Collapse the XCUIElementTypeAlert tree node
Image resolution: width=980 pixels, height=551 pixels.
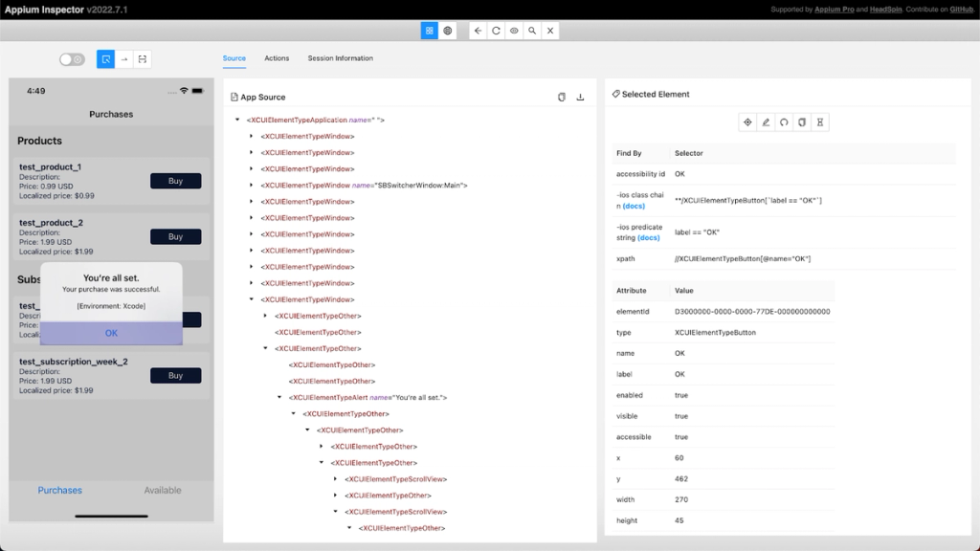279,397
